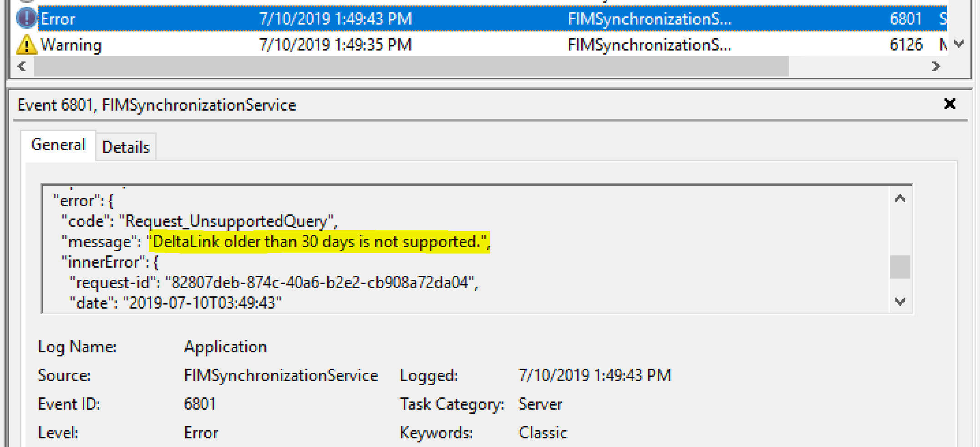Click the Source value FIMSynchronizationService
The image size is (980, 447).
click(x=281, y=376)
